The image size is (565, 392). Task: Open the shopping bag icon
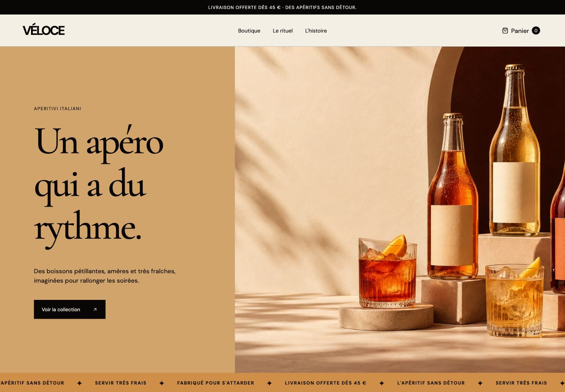click(x=505, y=31)
